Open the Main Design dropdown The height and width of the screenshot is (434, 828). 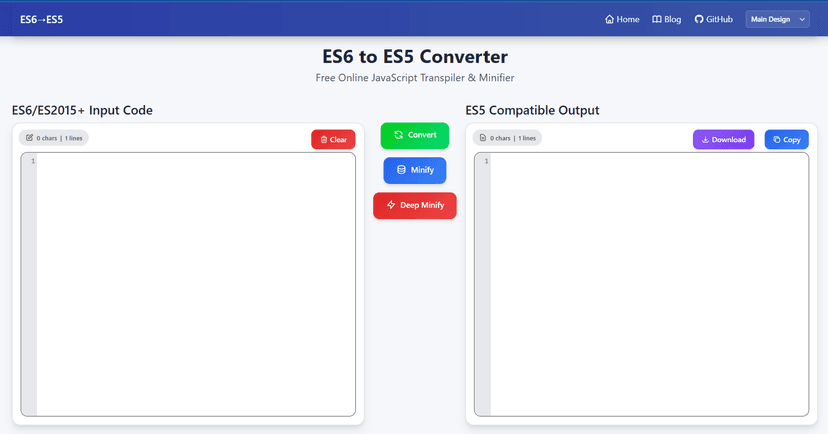point(777,20)
